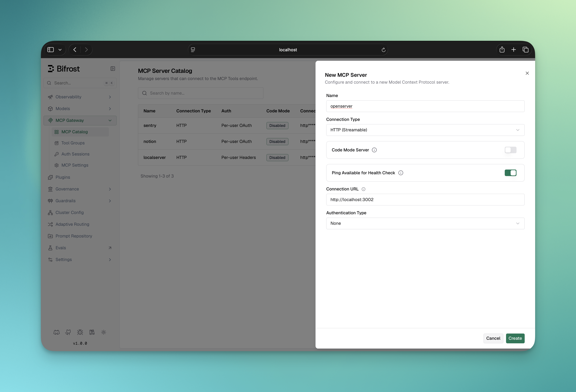Click the Cancel button

[493, 338]
